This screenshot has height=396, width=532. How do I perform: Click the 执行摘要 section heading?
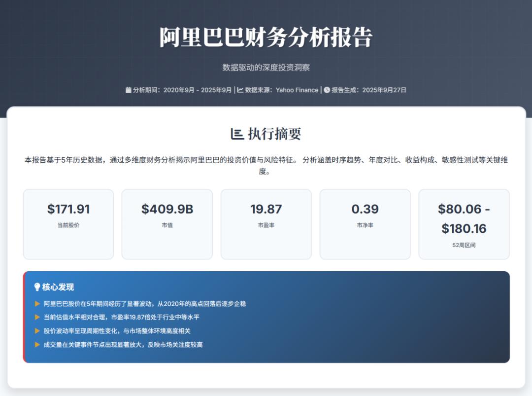pyautogui.click(x=274, y=134)
